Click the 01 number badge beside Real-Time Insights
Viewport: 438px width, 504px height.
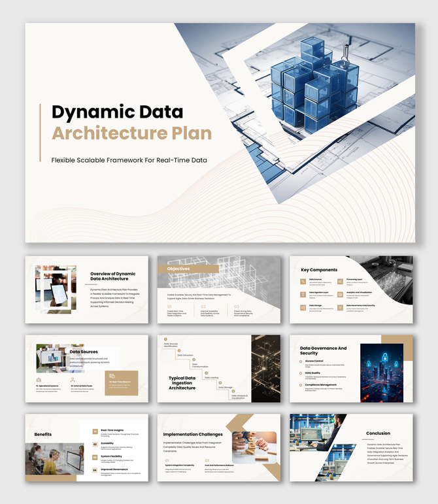[x=95, y=431]
